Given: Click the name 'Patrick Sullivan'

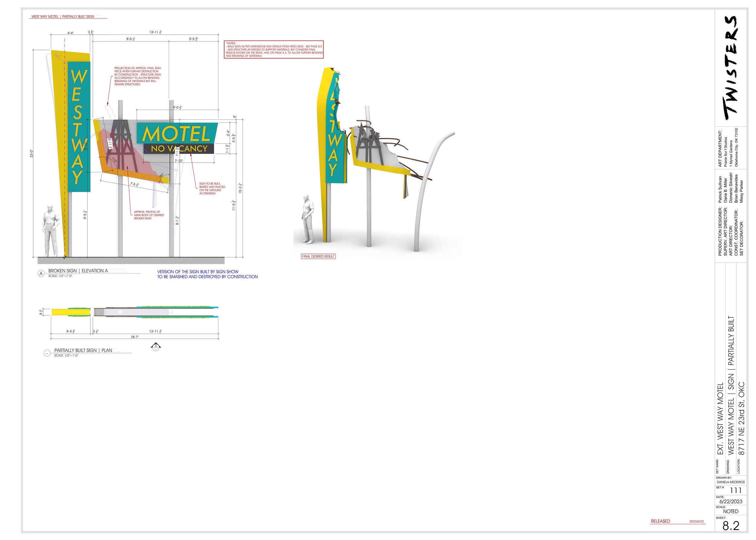Looking at the screenshot, I should [720, 190].
